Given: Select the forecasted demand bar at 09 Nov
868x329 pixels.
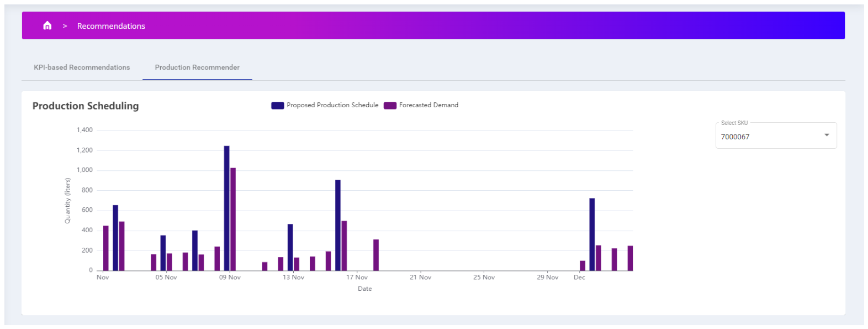Looking at the screenshot, I should (233, 219).
